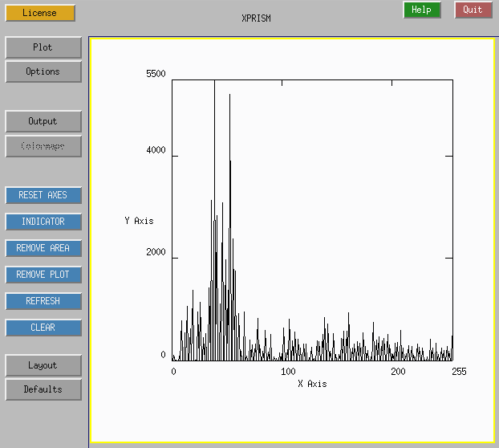Open the Options menu button
Screen dimensions: 499x448
(x=43, y=71)
